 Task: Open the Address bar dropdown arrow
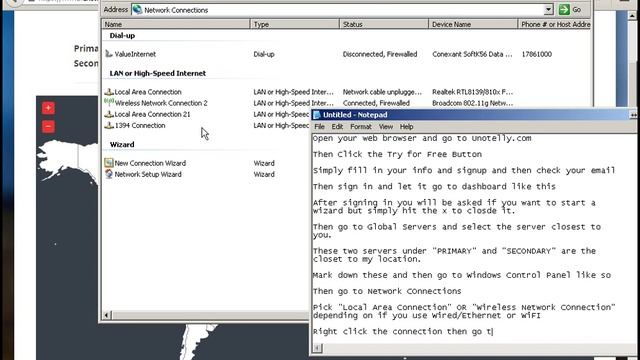pos(548,9)
